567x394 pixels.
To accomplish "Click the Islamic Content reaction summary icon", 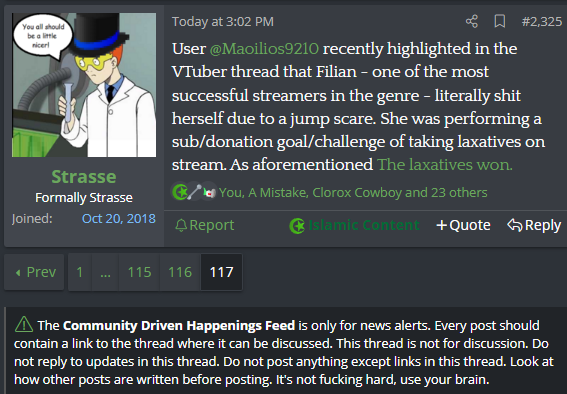I will 180,192.
